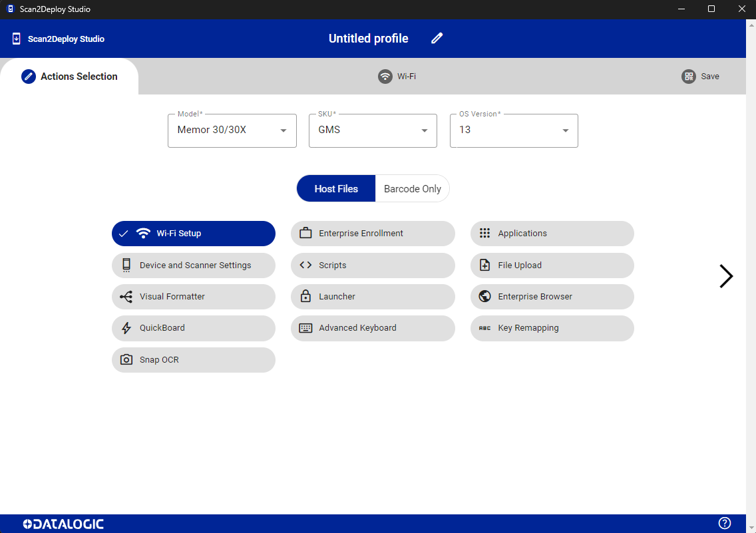
Task: Open the Model dropdown
Action: click(x=232, y=130)
